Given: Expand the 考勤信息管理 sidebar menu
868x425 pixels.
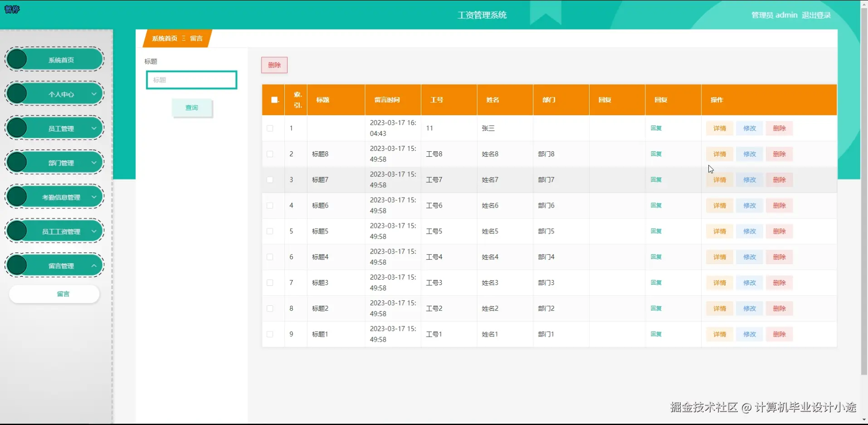Looking at the screenshot, I should click(54, 197).
